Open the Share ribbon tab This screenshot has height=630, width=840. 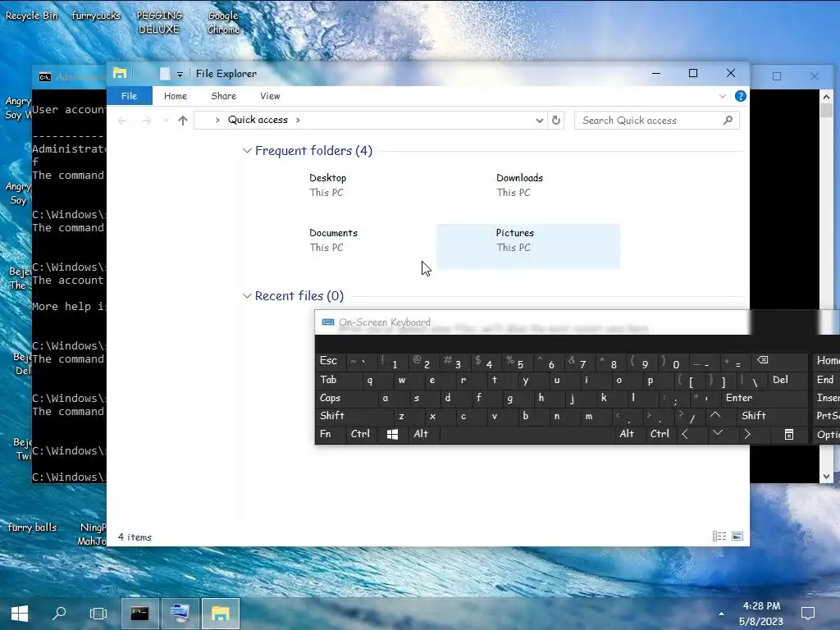click(223, 96)
